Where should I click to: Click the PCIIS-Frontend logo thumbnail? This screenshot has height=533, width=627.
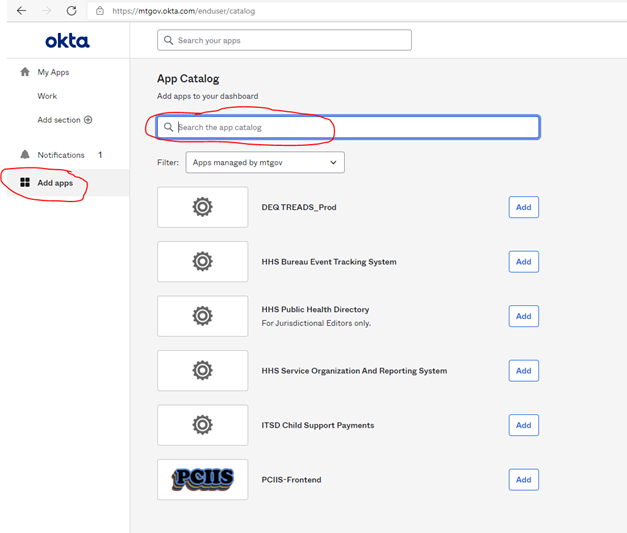pyautogui.click(x=202, y=480)
